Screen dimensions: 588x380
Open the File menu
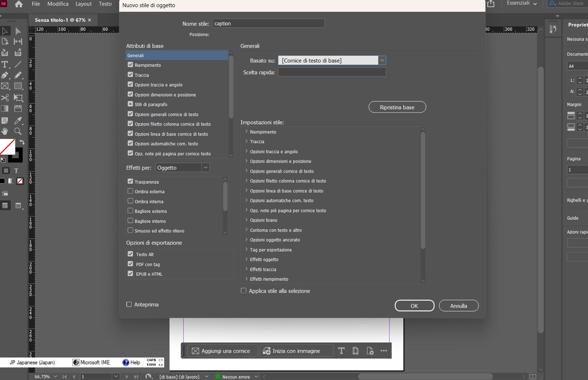36,4
